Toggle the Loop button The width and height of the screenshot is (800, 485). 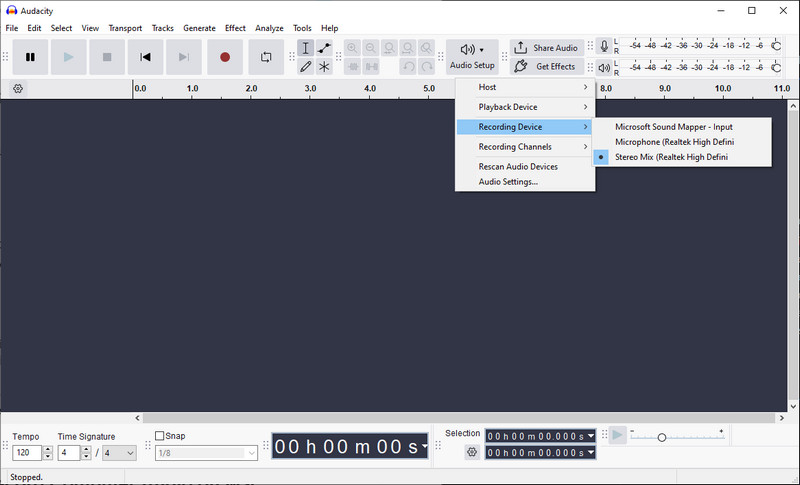point(266,57)
